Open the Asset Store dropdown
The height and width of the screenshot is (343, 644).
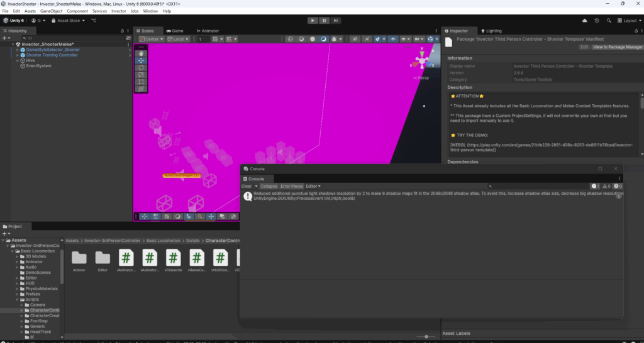(x=68, y=21)
